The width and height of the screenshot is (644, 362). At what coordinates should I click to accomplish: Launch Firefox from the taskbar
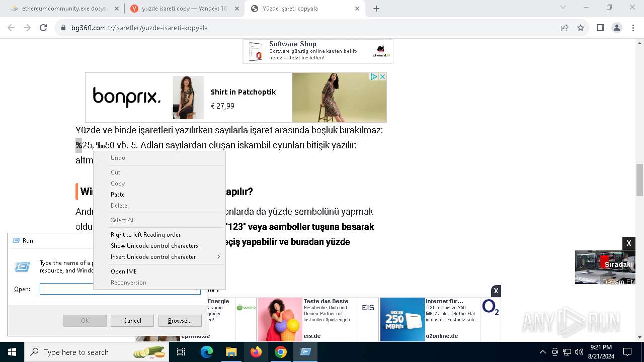[x=256, y=352]
